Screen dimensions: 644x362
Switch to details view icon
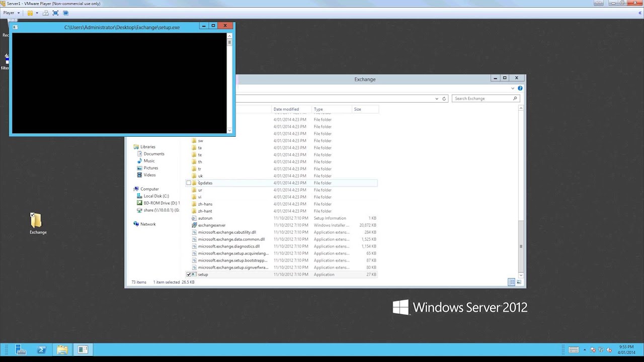coord(511,282)
